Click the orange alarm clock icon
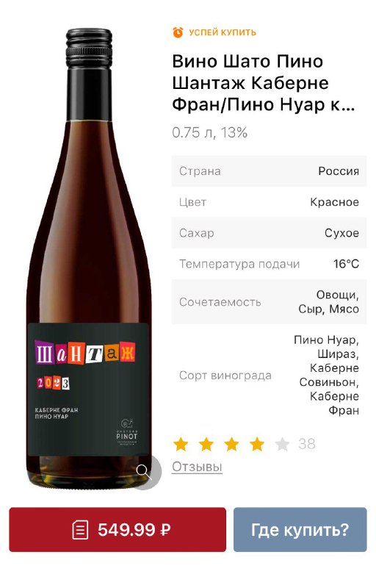 point(178,32)
